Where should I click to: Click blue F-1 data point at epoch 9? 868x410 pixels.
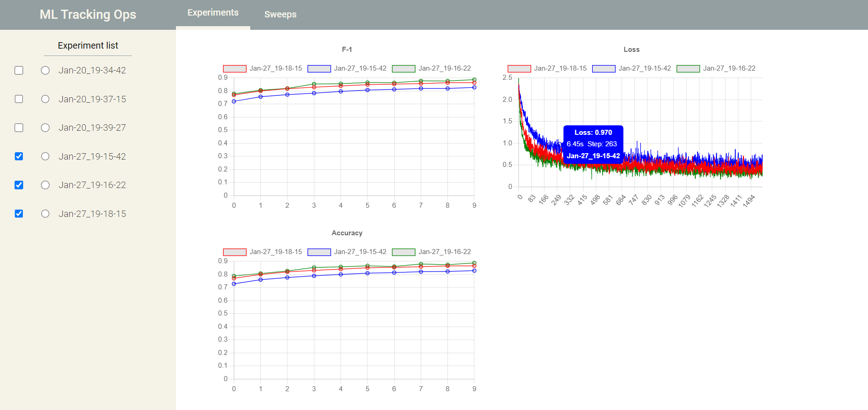(x=474, y=87)
